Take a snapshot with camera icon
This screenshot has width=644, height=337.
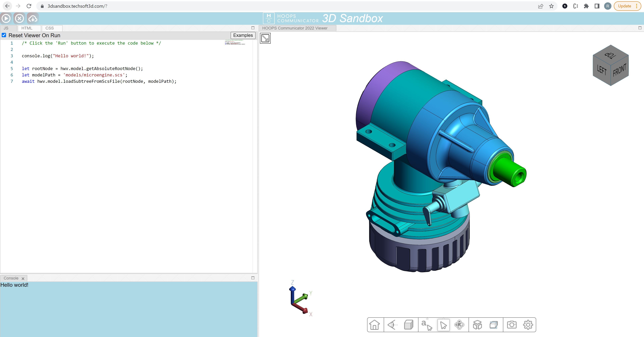512,325
